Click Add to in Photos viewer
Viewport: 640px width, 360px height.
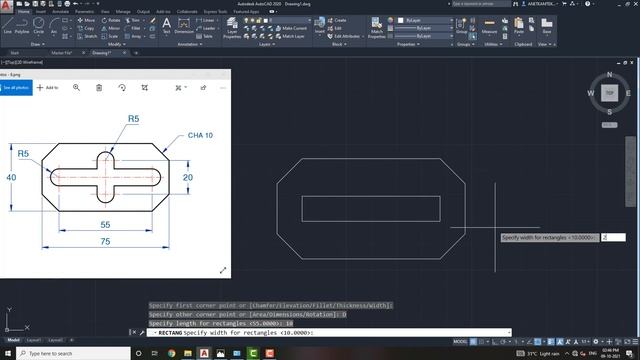pyautogui.click(x=48, y=87)
